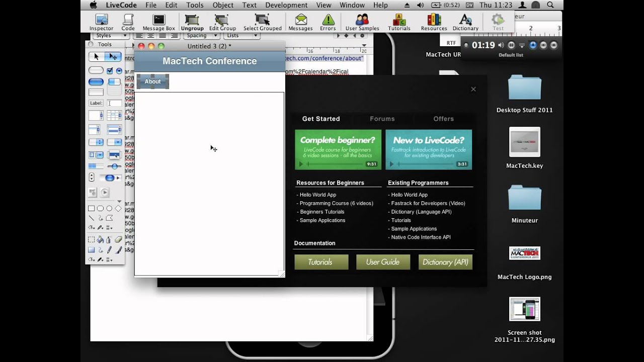
Task: Pick the data grid table object tool
Action: 114,116
